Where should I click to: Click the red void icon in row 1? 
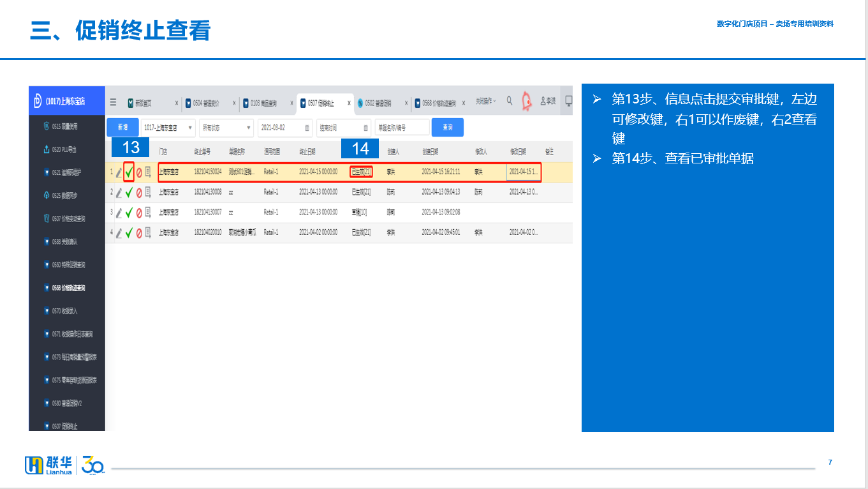pos(139,172)
